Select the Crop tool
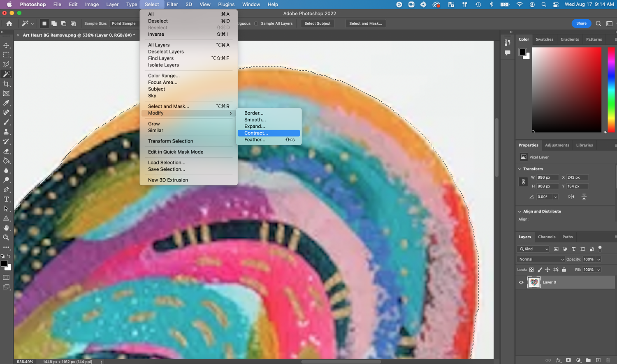This screenshot has height=364, width=617. [6, 84]
